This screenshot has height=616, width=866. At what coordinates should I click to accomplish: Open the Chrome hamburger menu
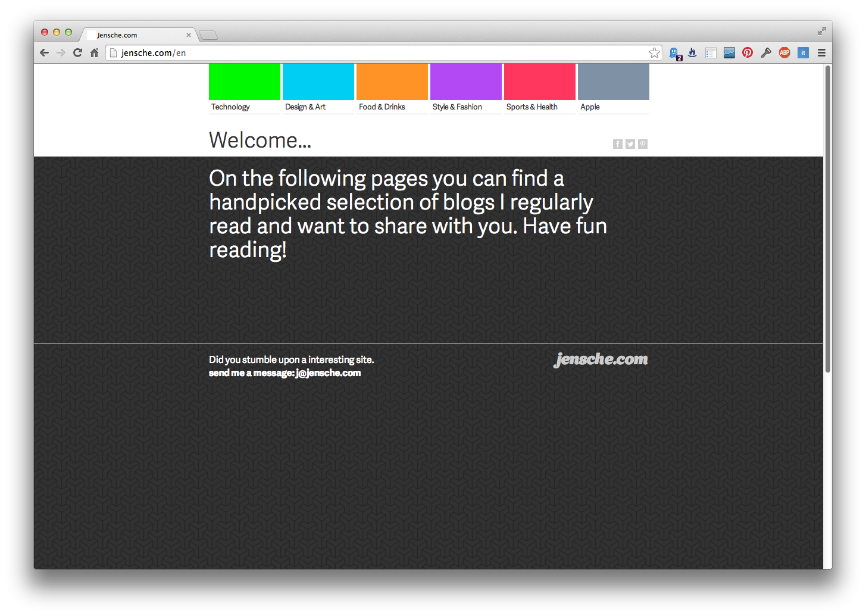(821, 53)
